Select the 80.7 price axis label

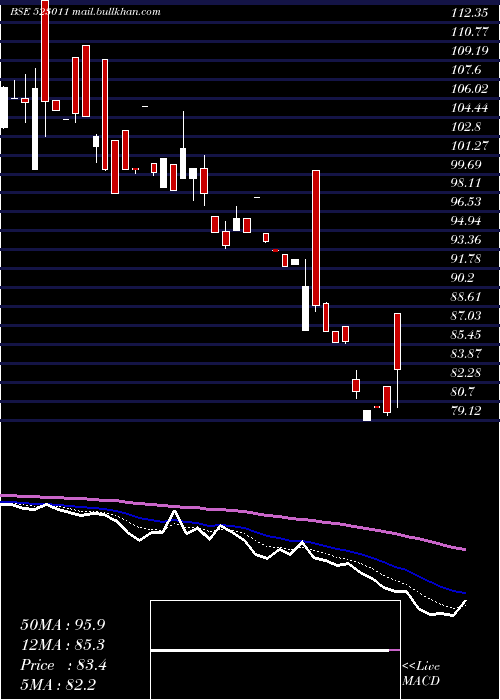[x=463, y=392]
